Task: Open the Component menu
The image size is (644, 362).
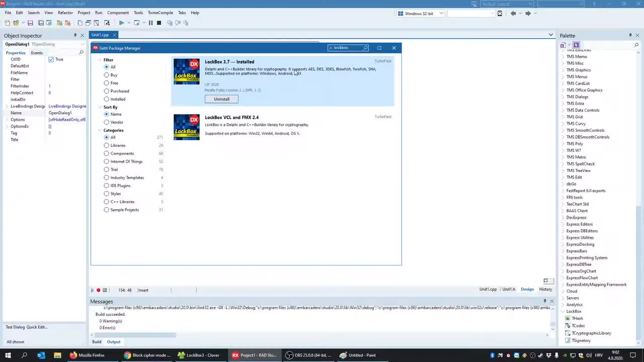Action: click(x=118, y=13)
